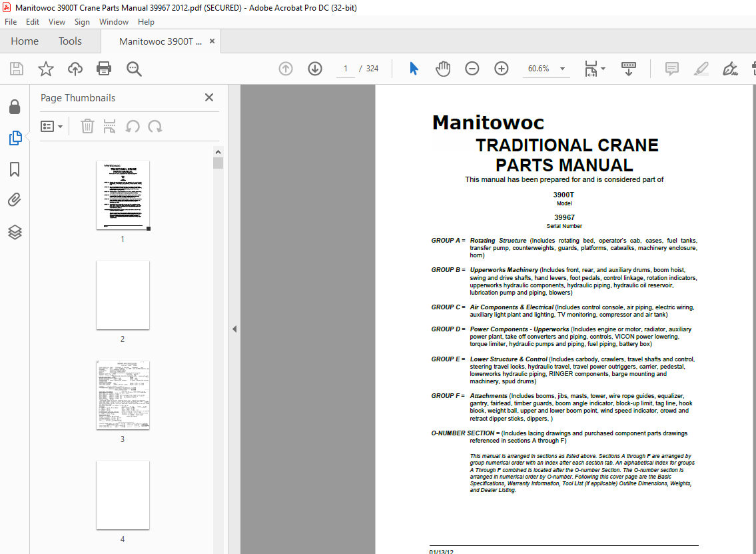Switch to the Tools tab

[x=70, y=41]
